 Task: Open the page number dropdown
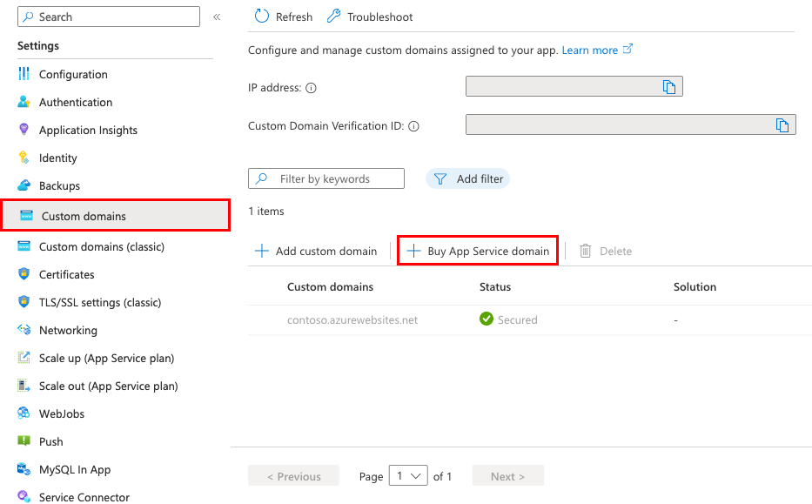pos(407,475)
